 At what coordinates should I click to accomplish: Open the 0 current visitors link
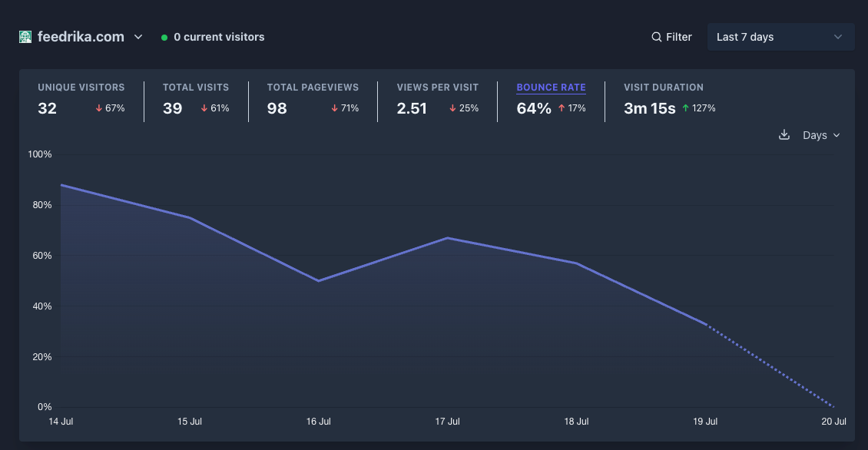pos(213,37)
